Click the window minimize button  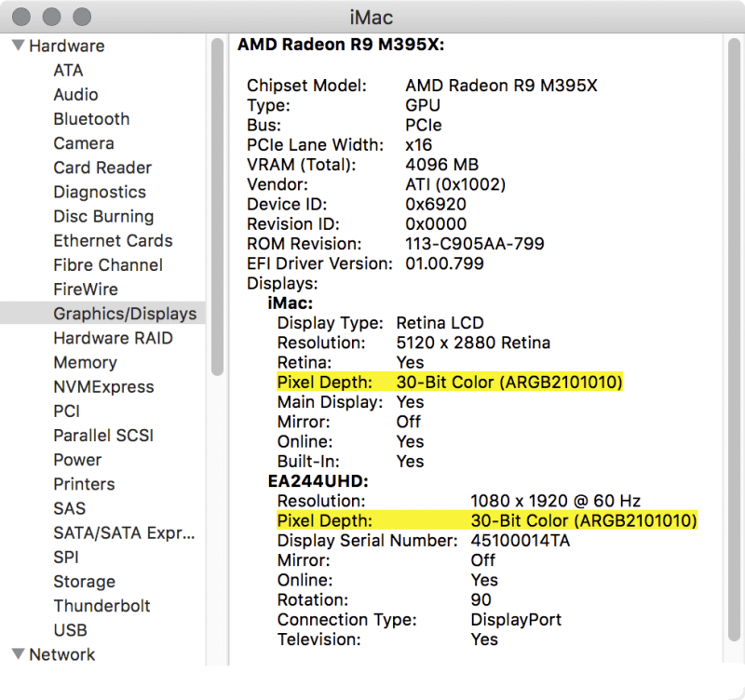coord(51,17)
